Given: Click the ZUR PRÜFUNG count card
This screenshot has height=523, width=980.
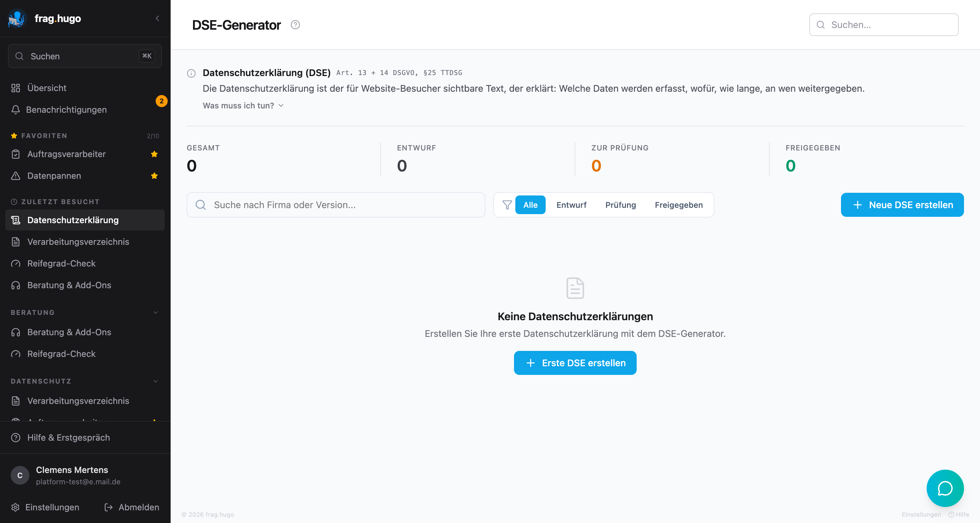Looking at the screenshot, I should coord(672,159).
